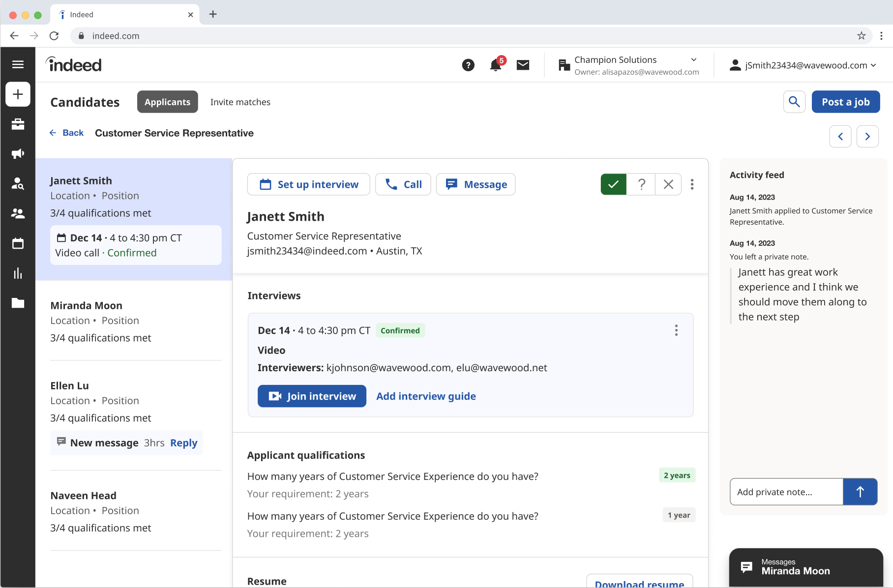Open the megaphone Campaigns icon

point(18,153)
